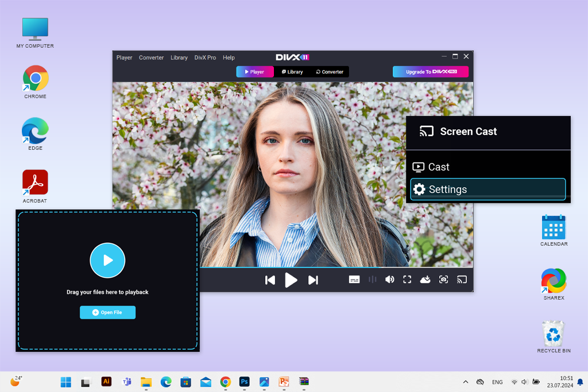Screen dimensions: 588x392
Task: Open the Mail app from the taskbar
Action: [x=206, y=382]
